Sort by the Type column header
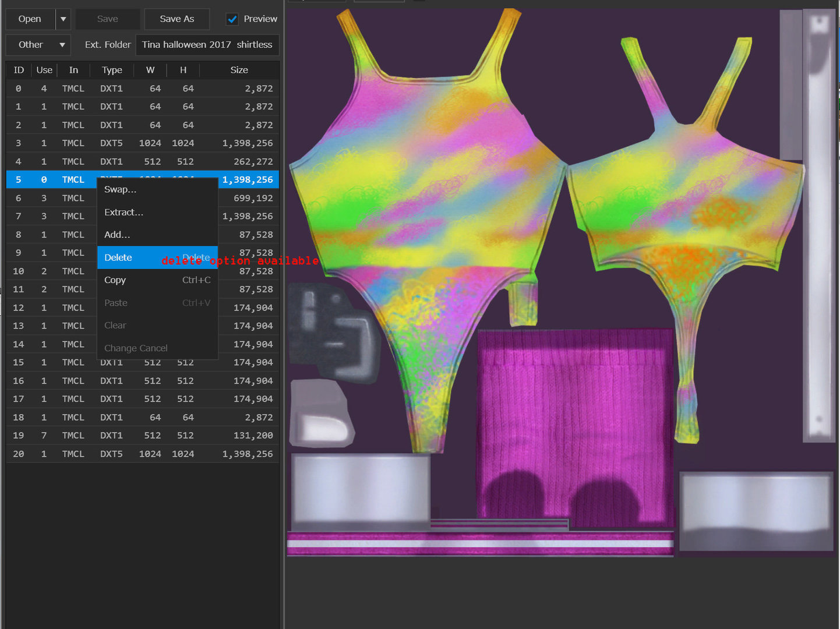Viewport: 840px width, 629px height. pyautogui.click(x=112, y=70)
